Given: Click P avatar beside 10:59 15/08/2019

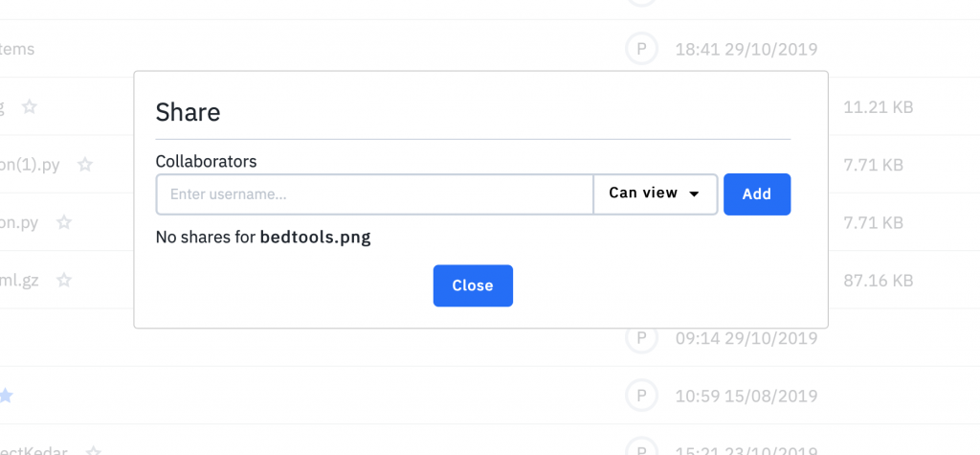Looking at the screenshot, I should (641, 396).
